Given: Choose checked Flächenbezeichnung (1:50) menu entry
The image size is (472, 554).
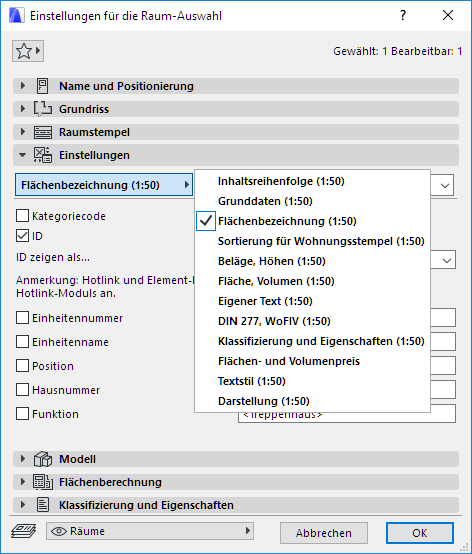Looking at the screenshot, I should [x=312, y=221].
